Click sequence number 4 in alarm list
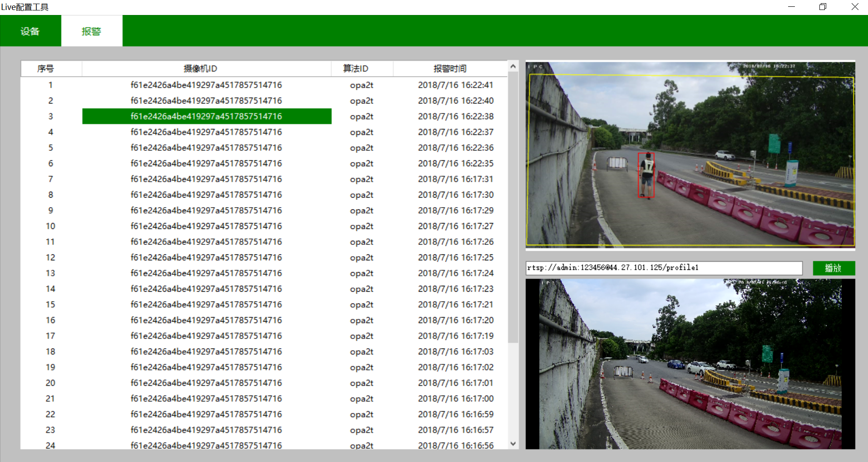 click(51, 132)
